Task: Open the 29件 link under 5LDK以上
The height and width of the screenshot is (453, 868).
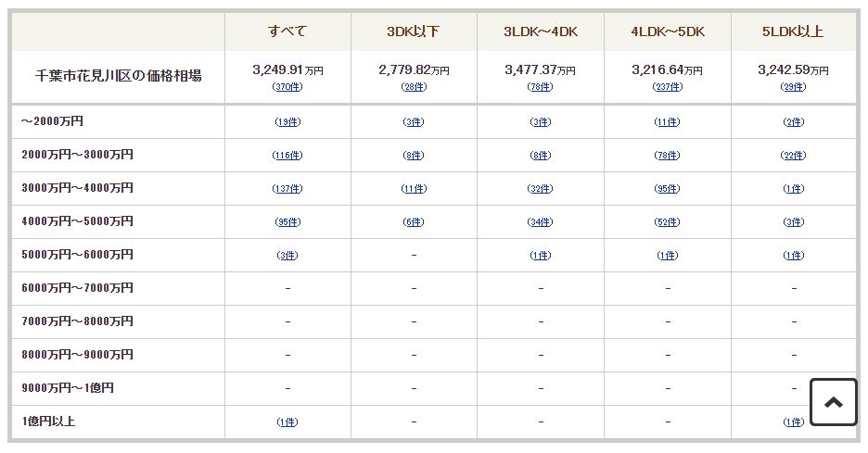Action: point(793,87)
